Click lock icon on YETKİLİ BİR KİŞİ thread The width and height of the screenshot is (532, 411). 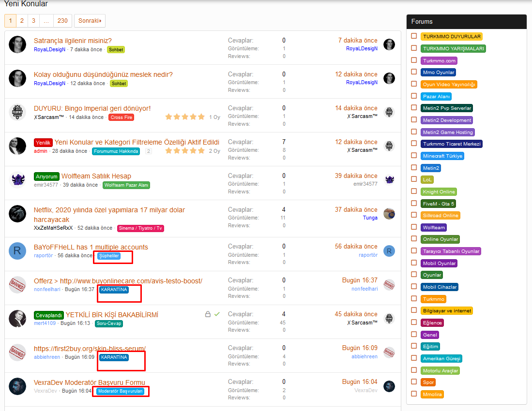pyautogui.click(x=208, y=314)
